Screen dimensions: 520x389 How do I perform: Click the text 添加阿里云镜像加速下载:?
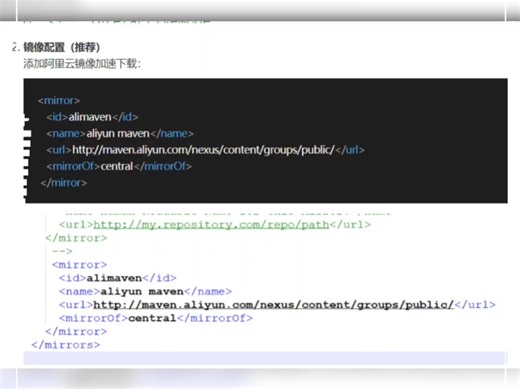point(82,63)
